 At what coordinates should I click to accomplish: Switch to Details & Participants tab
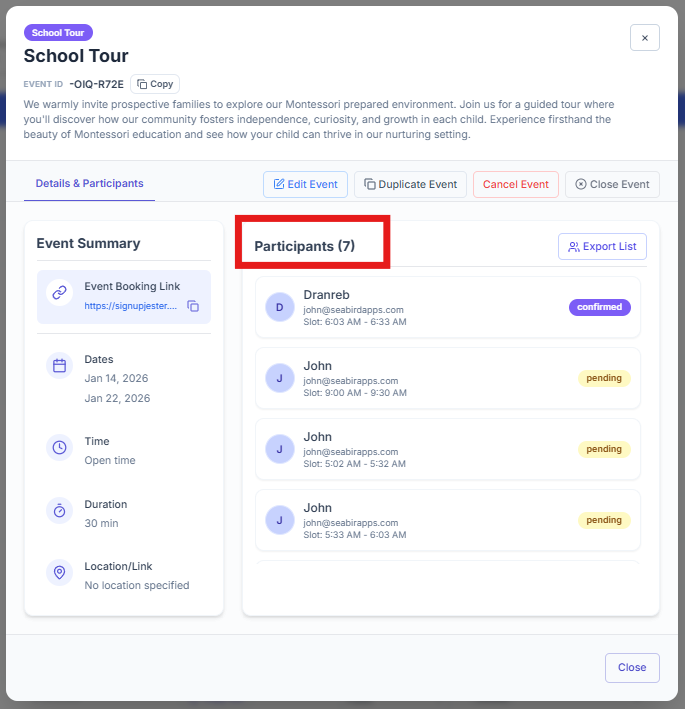point(90,184)
